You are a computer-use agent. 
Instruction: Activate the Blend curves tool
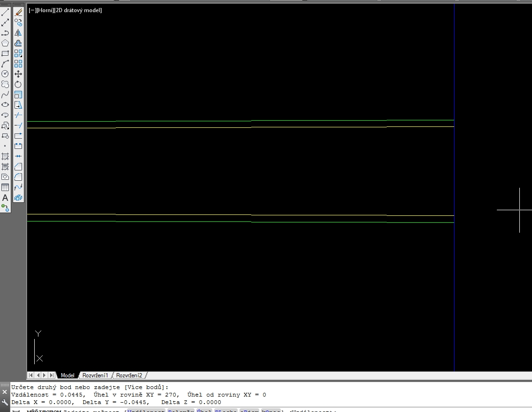coord(18,187)
